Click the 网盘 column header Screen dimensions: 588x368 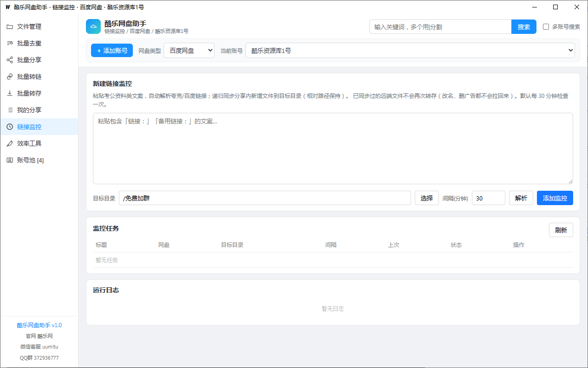(164, 245)
